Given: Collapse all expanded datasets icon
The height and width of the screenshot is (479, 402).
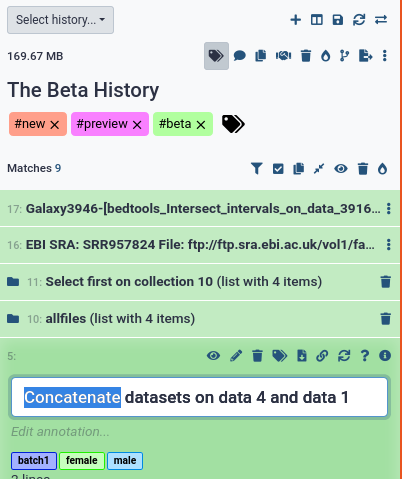Looking at the screenshot, I should [319, 169].
